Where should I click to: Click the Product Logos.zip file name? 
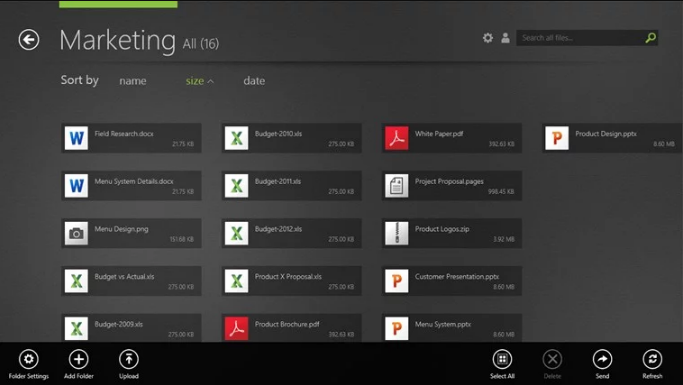442,229
